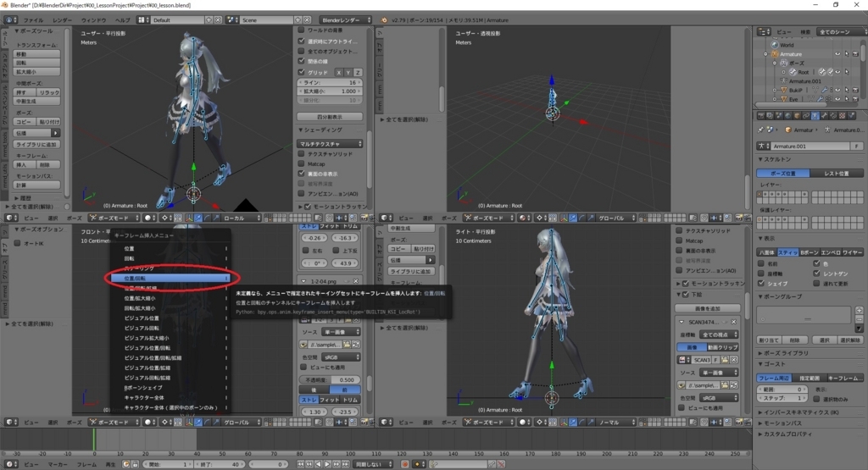
Task: Open the ローカル orientation dropdown
Action: tap(242, 218)
